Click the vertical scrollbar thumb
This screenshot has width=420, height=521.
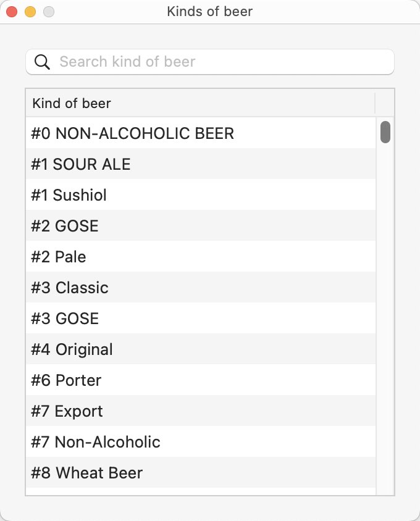click(385, 132)
